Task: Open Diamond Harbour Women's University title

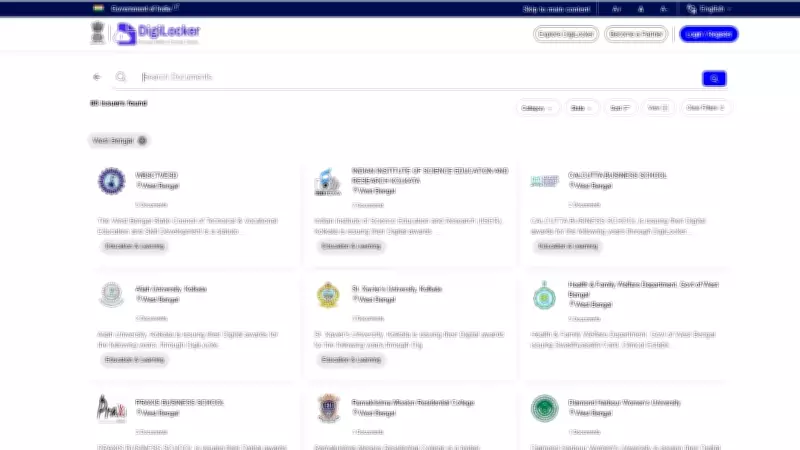Action: pos(624,403)
